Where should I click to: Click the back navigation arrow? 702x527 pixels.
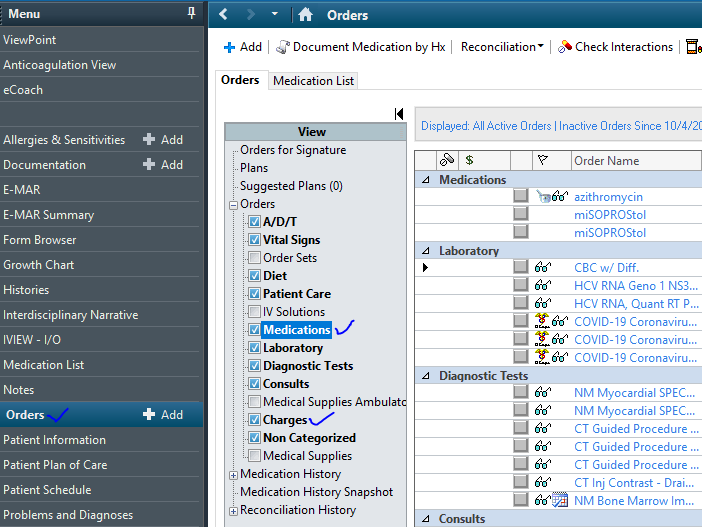tap(224, 15)
